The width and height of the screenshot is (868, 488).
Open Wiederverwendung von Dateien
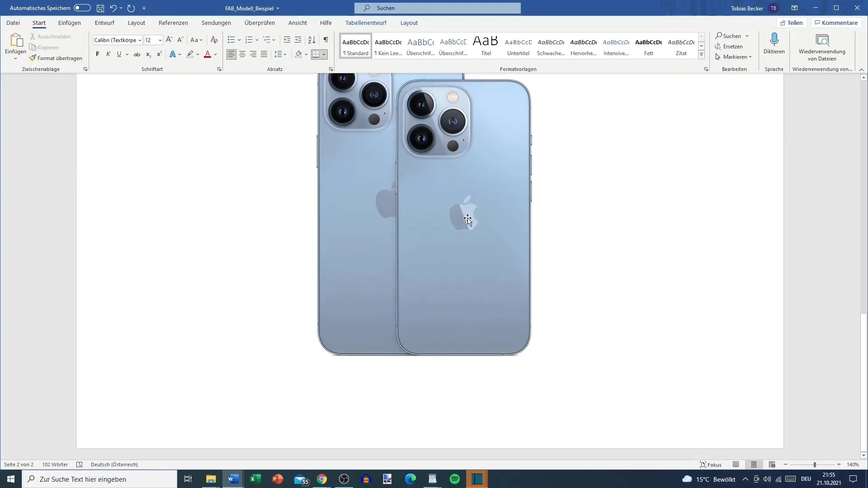pos(822,47)
